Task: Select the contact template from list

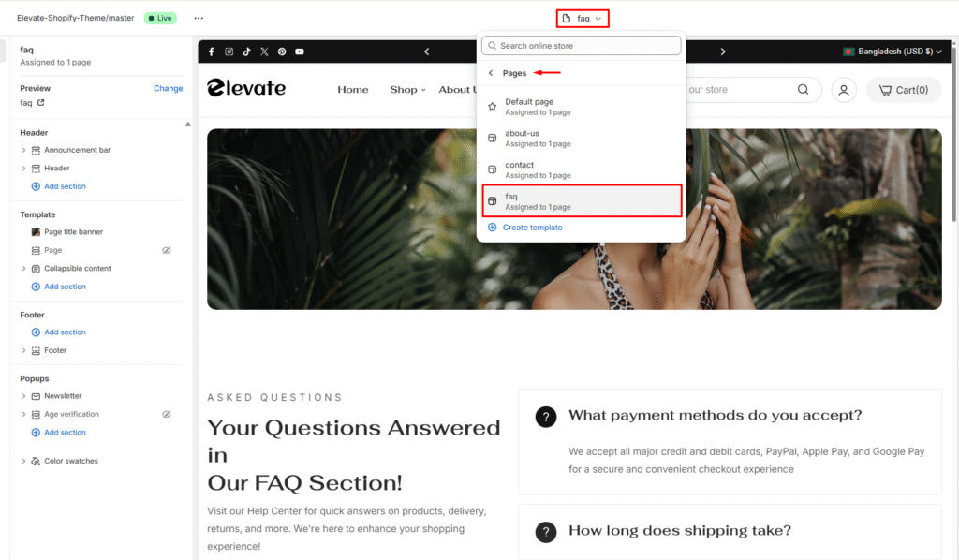Action: coord(582,169)
